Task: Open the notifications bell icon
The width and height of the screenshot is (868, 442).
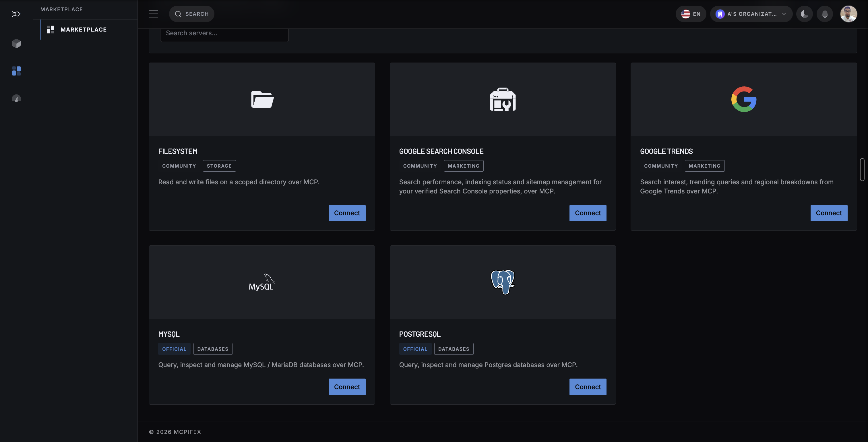Action: (x=825, y=14)
